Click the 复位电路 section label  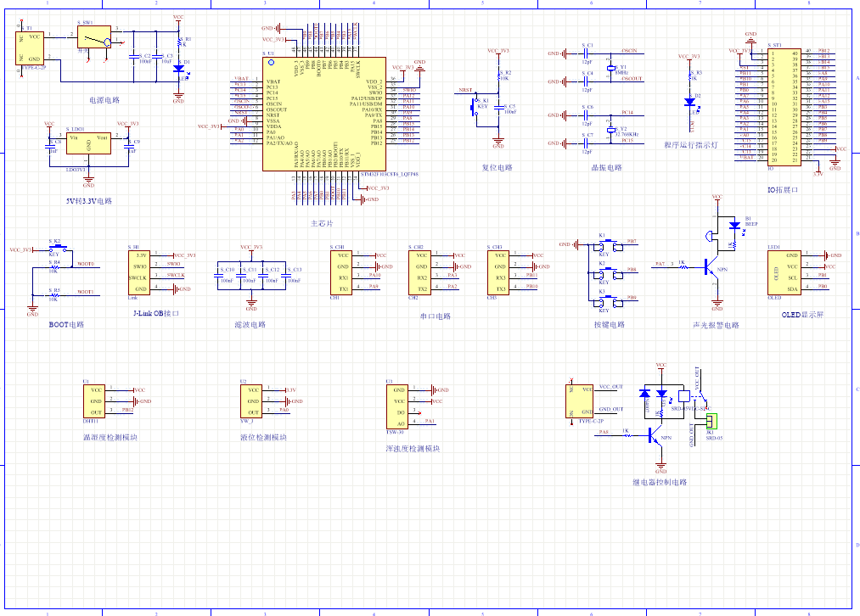[497, 168]
